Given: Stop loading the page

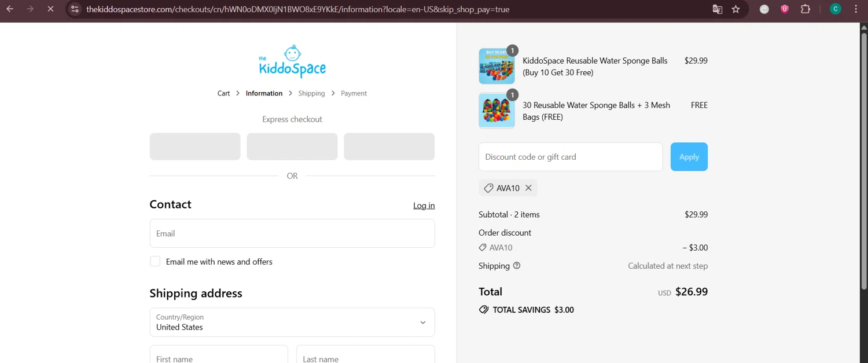Looking at the screenshot, I should 50,9.
